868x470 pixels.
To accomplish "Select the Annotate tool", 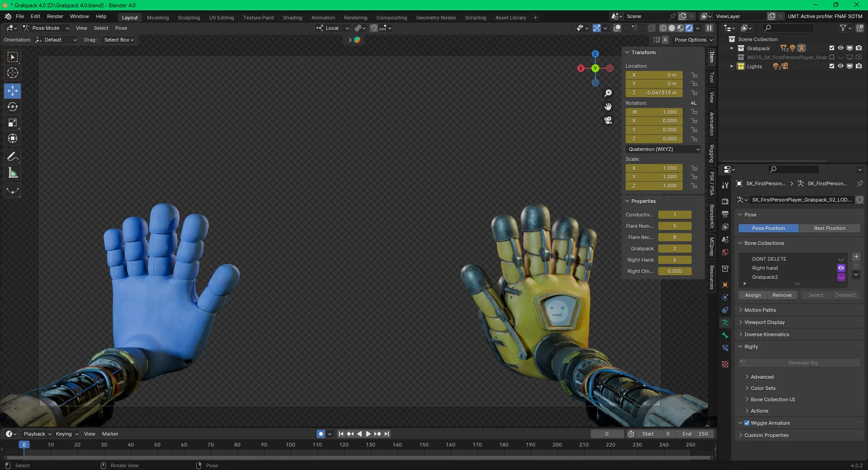I will click(12, 157).
